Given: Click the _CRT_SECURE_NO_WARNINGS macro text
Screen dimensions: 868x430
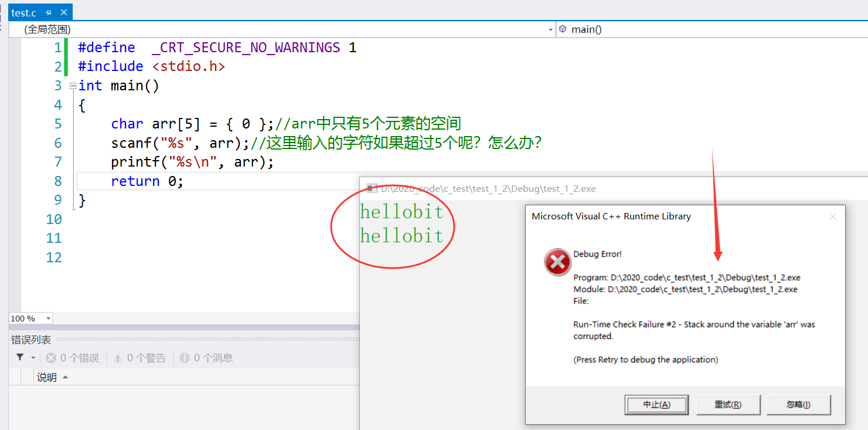Looking at the screenshot, I should [246, 48].
